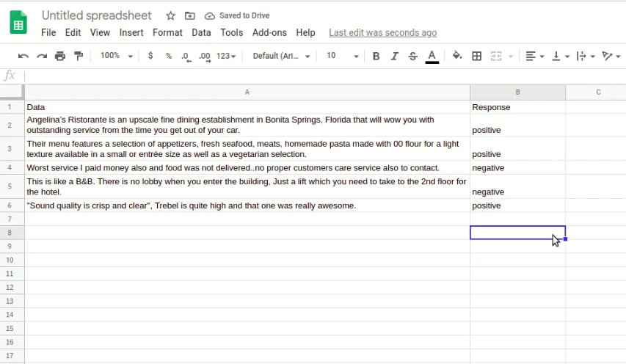Open the Format menu

point(167,33)
